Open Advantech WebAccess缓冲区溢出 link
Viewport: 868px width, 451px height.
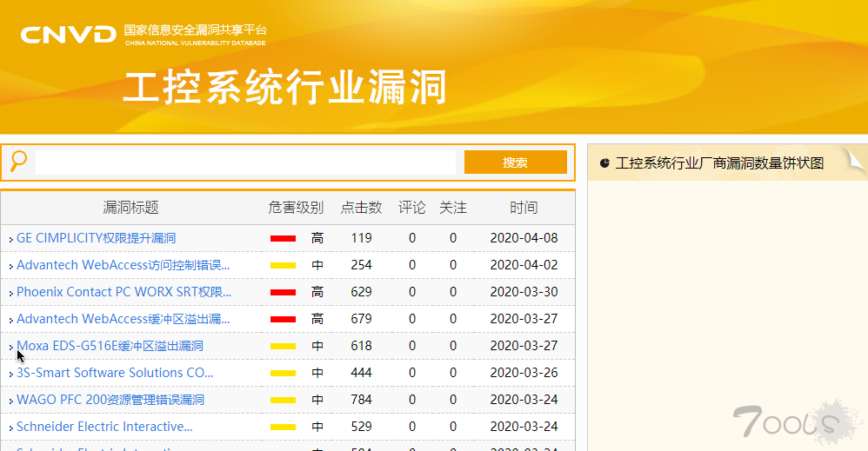coord(124,319)
